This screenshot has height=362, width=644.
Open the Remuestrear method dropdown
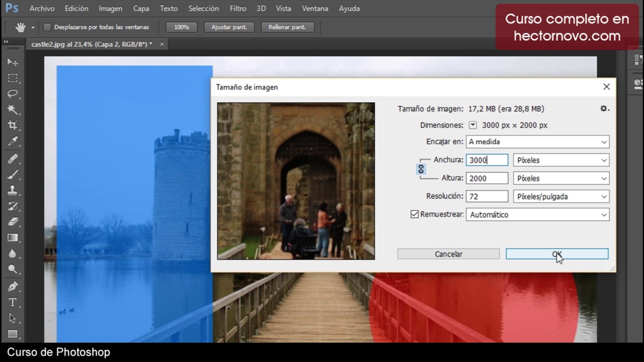point(537,215)
